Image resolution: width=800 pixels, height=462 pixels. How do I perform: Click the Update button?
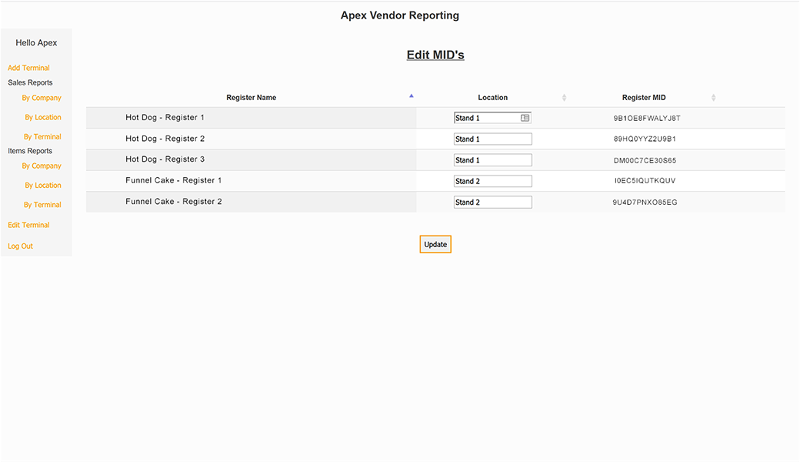[435, 244]
